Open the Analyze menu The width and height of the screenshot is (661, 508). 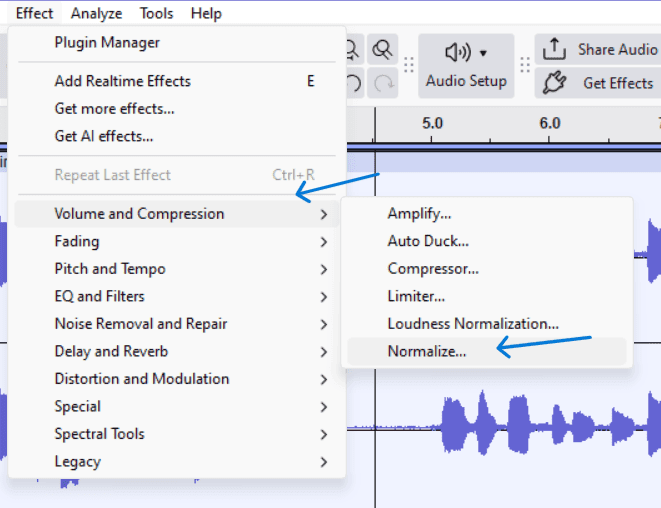pyautogui.click(x=96, y=13)
